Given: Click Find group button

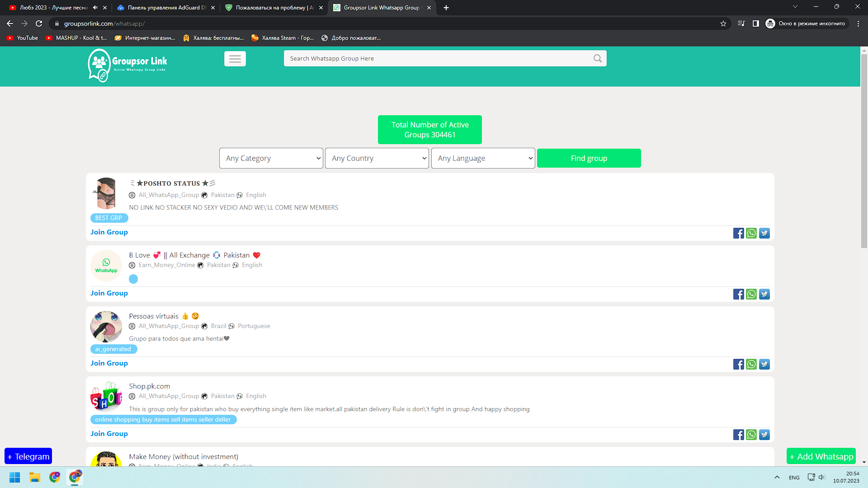Looking at the screenshot, I should click(x=589, y=158).
